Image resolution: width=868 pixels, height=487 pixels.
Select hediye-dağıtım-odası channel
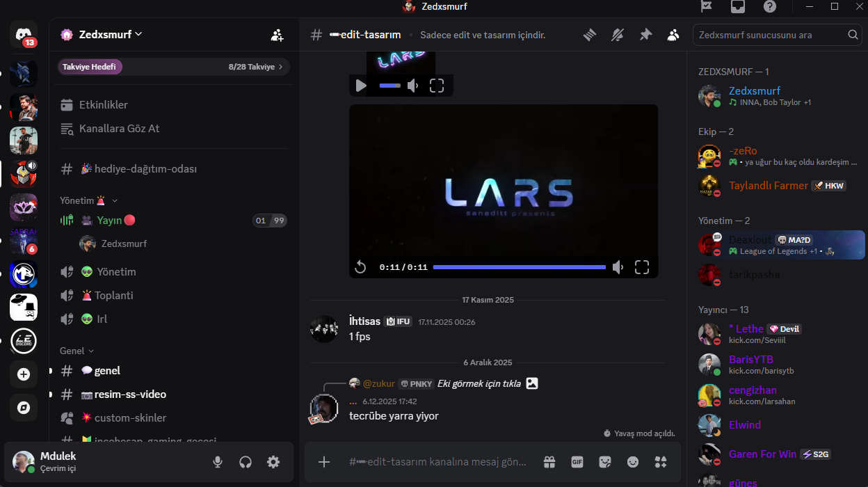tap(174, 169)
